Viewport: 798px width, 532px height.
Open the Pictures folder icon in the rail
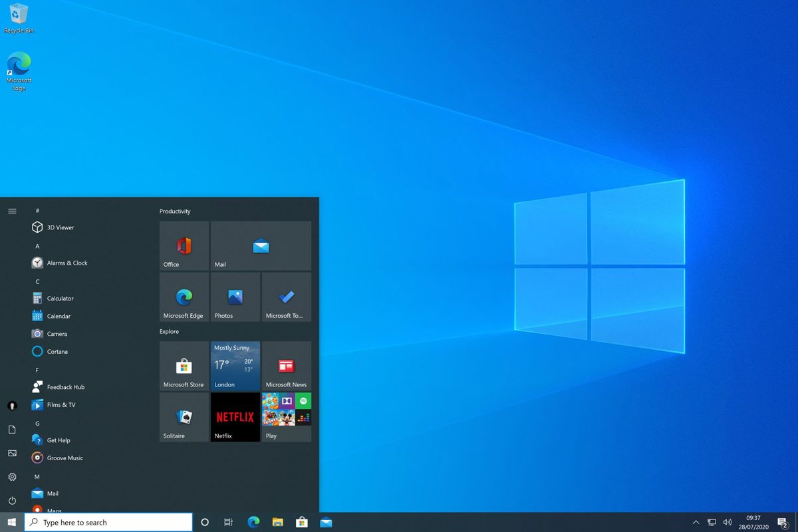tap(12, 453)
